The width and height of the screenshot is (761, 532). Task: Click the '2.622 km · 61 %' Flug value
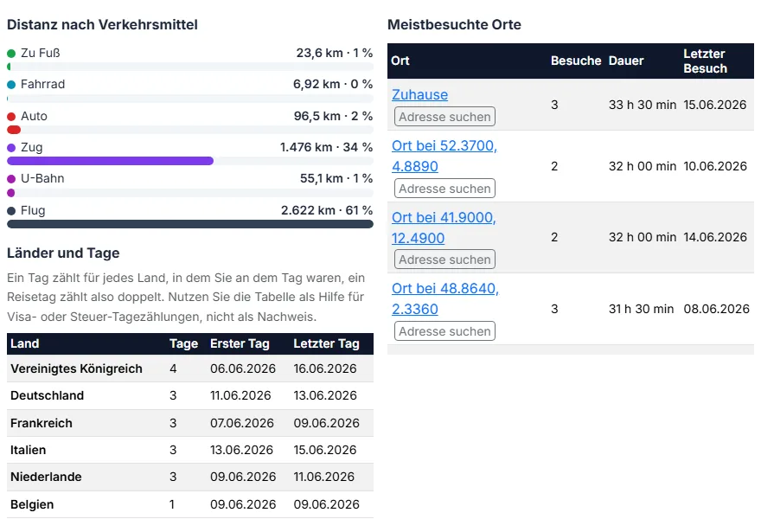(x=327, y=210)
